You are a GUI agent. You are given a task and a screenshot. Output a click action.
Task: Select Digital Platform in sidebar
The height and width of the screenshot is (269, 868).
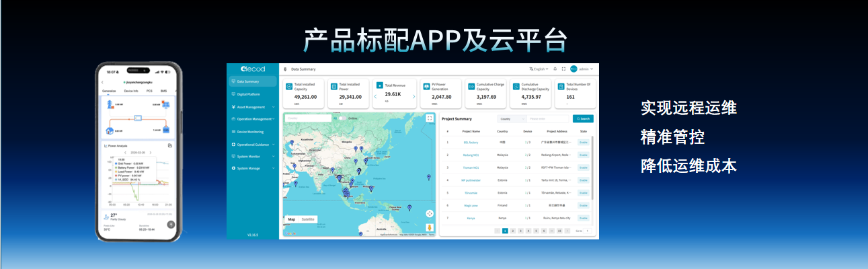(x=248, y=94)
